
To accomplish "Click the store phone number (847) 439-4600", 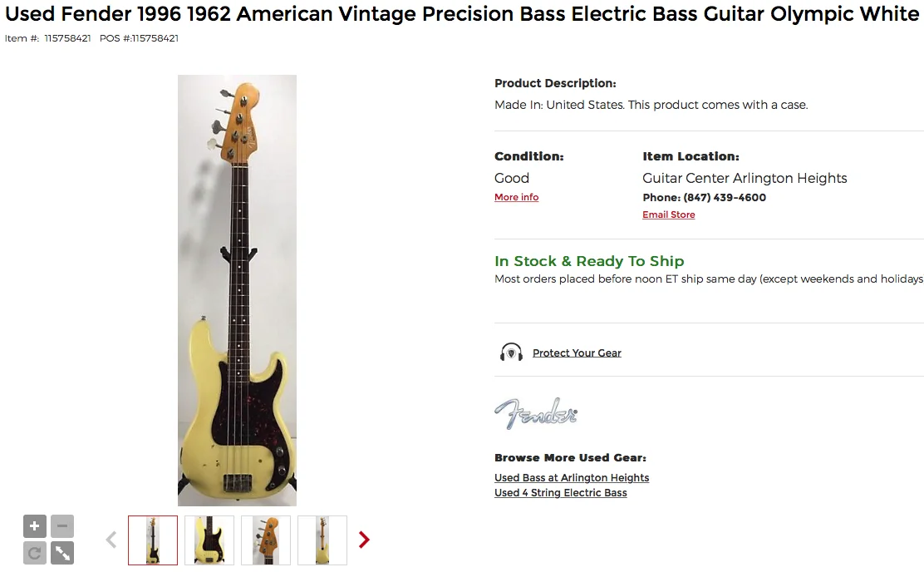I will (x=725, y=198).
